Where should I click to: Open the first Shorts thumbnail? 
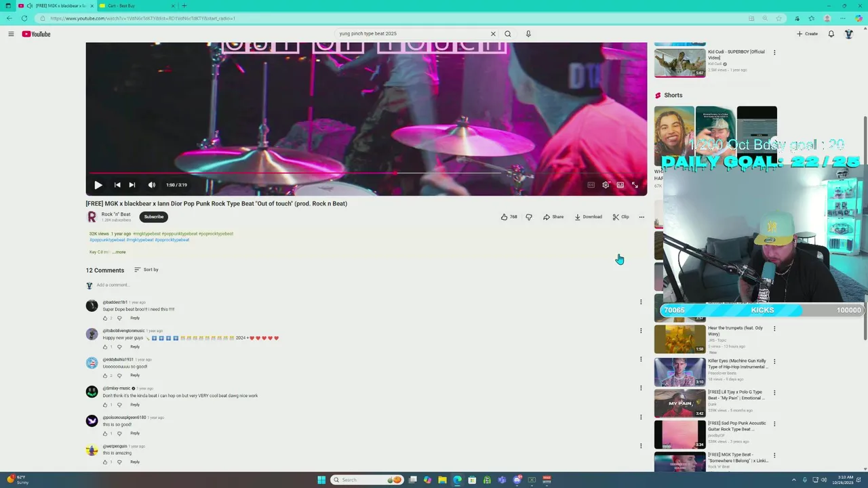[x=674, y=136]
